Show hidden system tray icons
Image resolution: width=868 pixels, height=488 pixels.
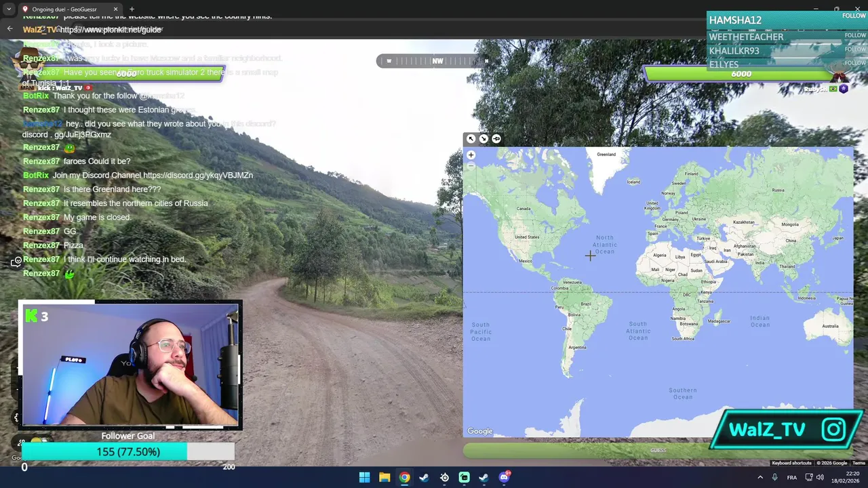tap(760, 477)
